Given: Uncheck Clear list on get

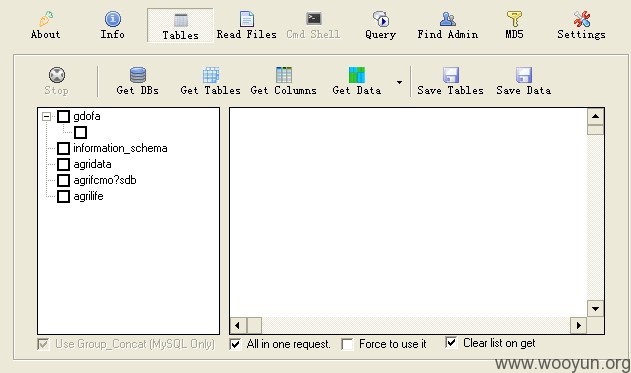Looking at the screenshot, I should pos(452,343).
